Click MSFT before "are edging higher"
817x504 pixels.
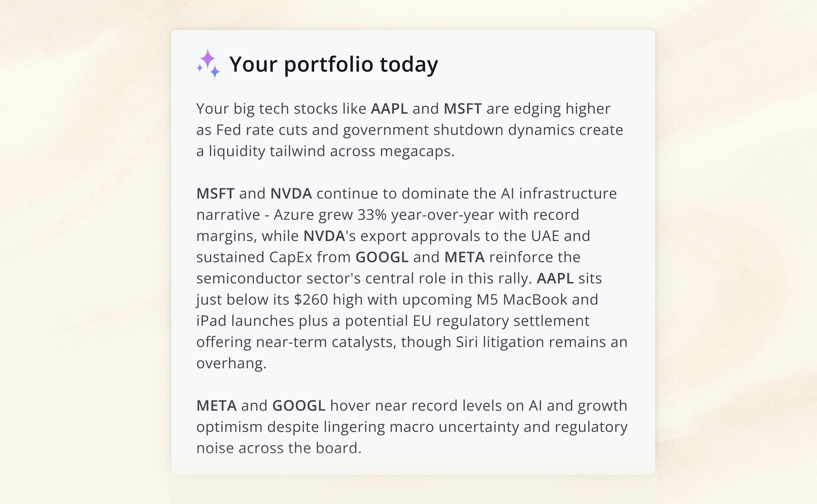463,109
